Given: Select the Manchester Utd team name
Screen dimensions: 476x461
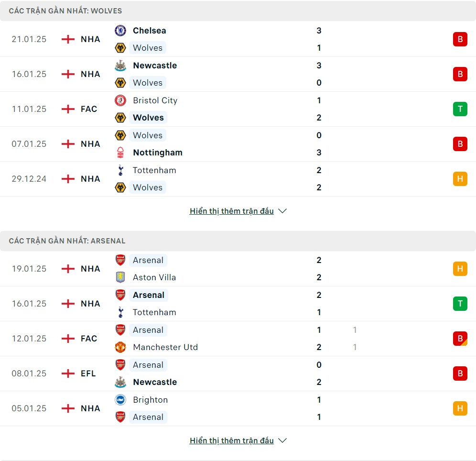Looking at the screenshot, I should point(165,347).
